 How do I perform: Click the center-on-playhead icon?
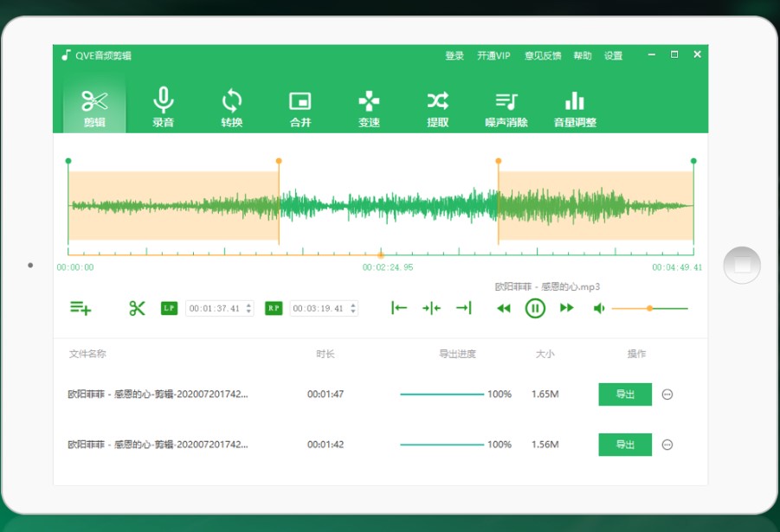pos(431,308)
